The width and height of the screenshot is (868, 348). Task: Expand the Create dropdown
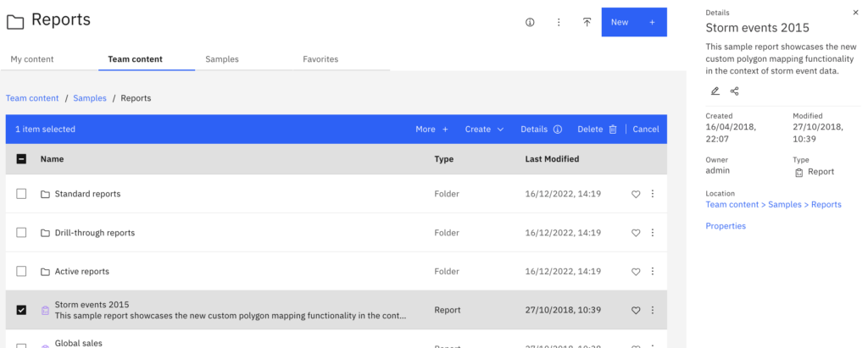(484, 130)
